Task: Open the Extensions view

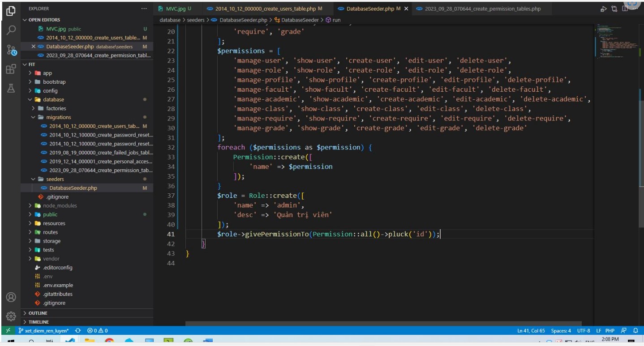Action: [x=11, y=69]
